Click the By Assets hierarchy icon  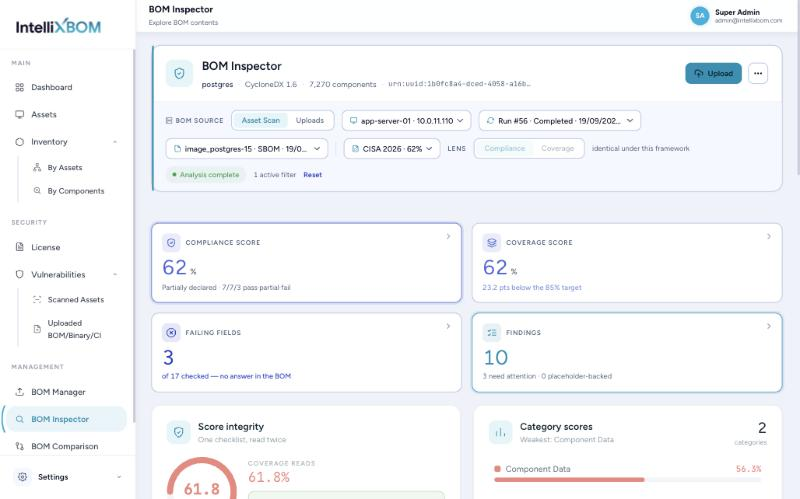[x=37, y=167]
